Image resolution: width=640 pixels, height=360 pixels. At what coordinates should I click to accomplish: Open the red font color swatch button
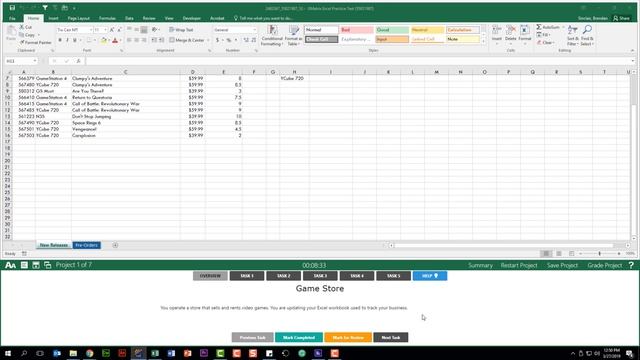[x=115, y=40]
